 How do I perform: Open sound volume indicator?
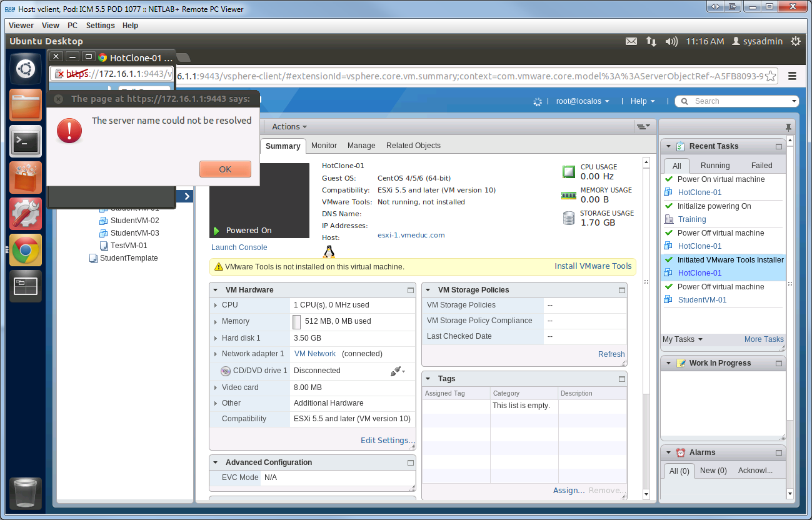(671, 41)
